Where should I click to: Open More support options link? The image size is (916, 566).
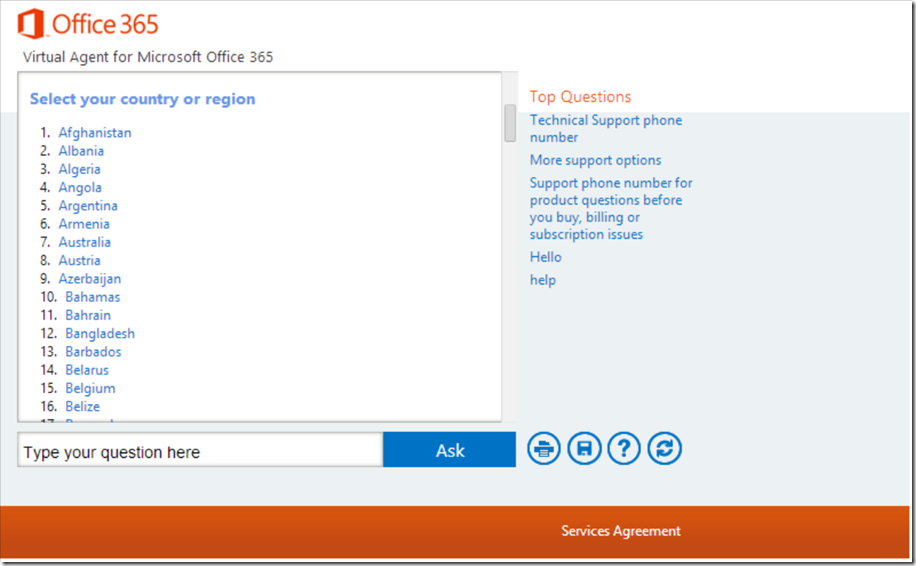(x=595, y=160)
